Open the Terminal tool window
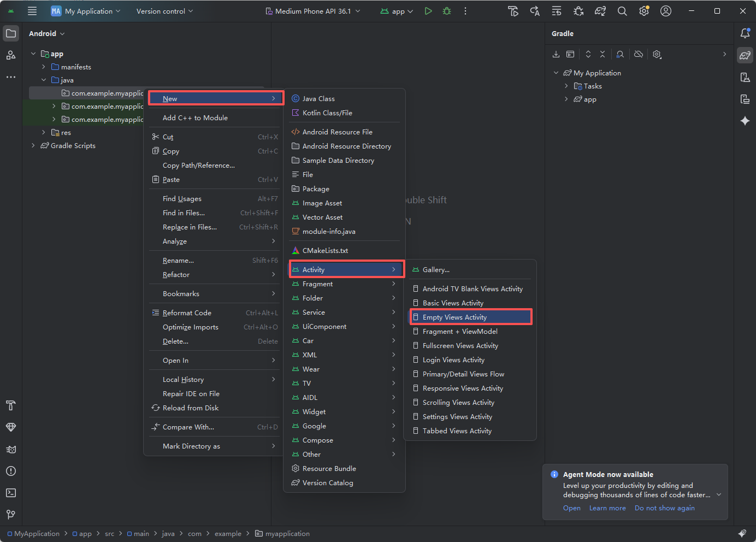Screen dimensions: 756x542 (11, 493)
